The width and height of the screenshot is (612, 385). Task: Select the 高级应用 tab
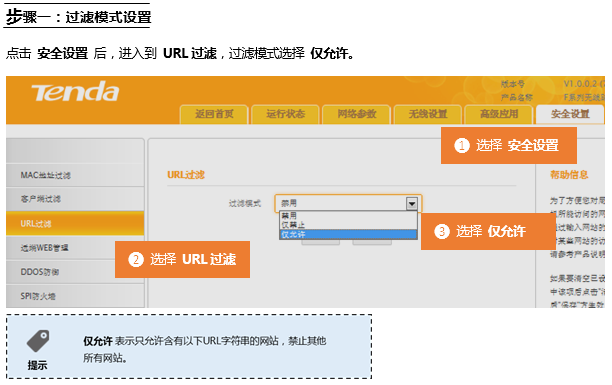pos(499,114)
